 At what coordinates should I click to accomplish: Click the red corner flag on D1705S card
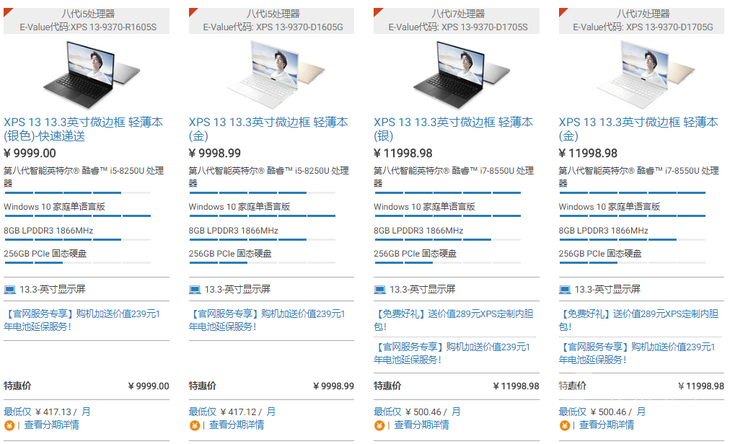[378, 12]
